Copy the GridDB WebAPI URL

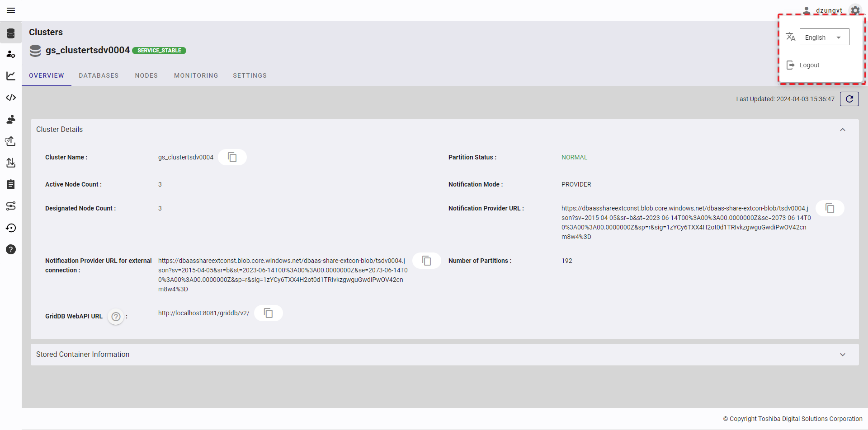(269, 313)
